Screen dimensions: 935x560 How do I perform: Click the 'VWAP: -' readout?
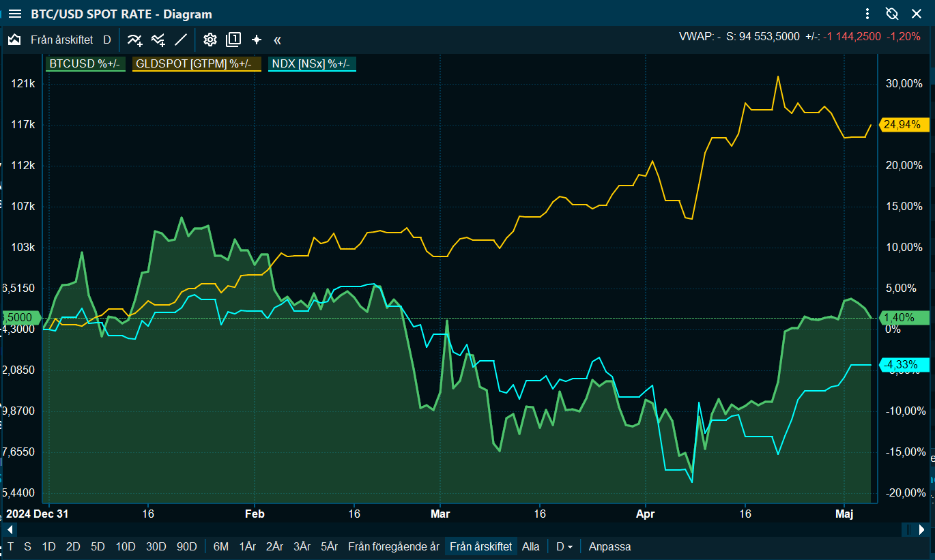point(700,36)
